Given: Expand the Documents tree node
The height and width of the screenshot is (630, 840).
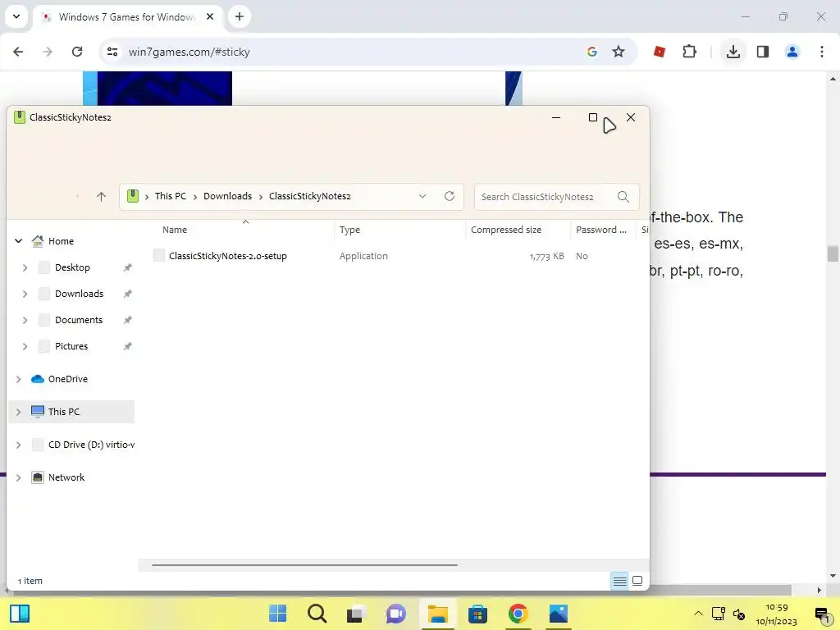Looking at the screenshot, I should click(25, 320).
